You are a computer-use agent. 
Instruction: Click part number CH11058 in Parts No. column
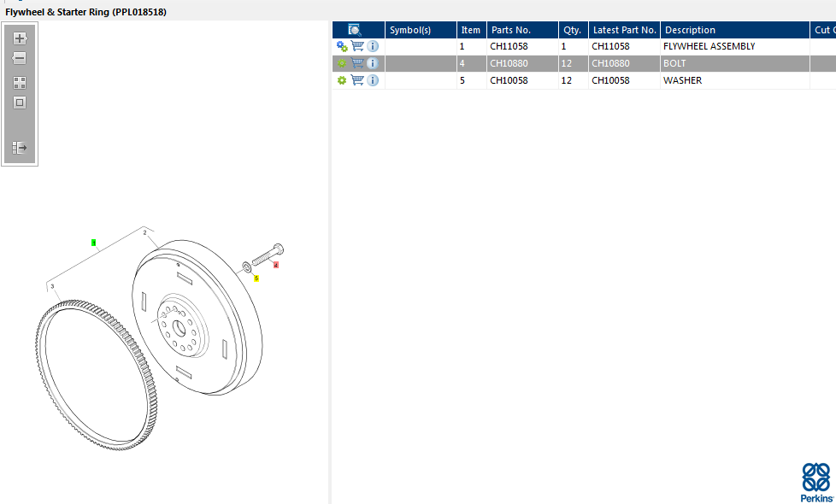509,46
